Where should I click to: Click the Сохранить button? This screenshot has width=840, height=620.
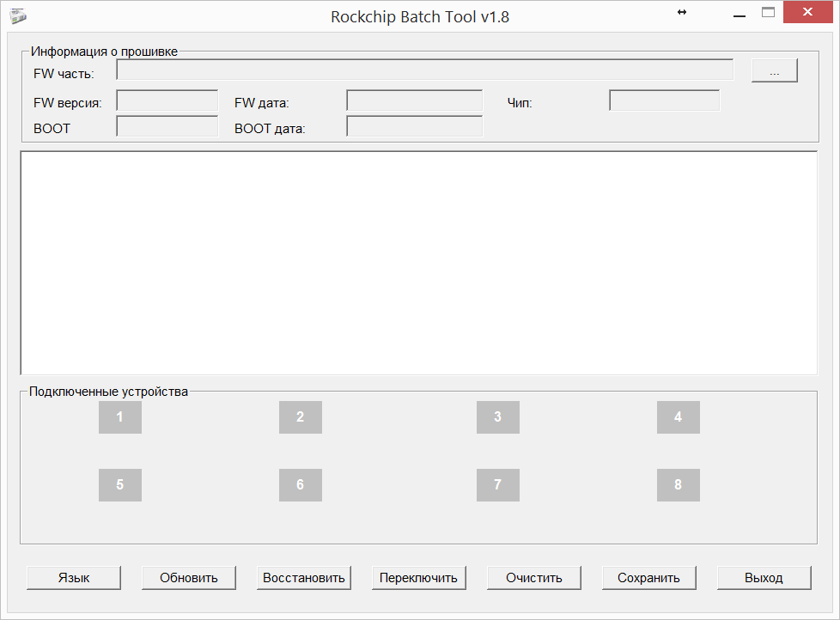pyautogui.click(x=648, y=578)
